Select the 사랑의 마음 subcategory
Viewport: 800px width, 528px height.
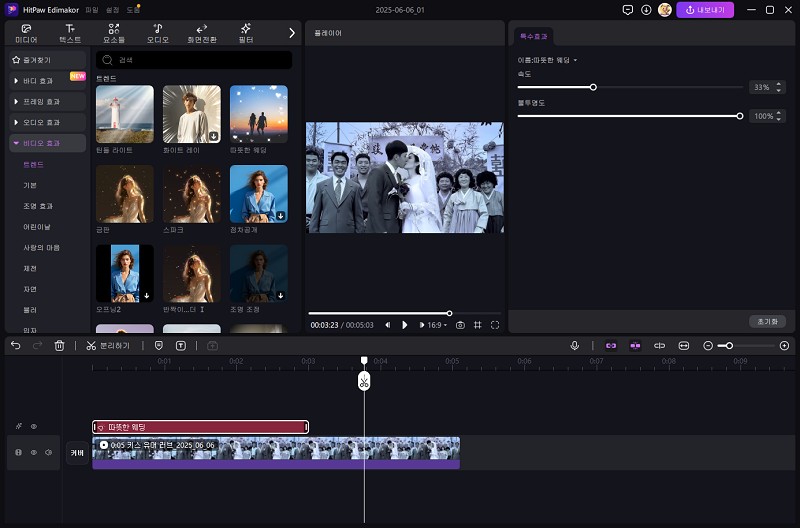[41, 248]
